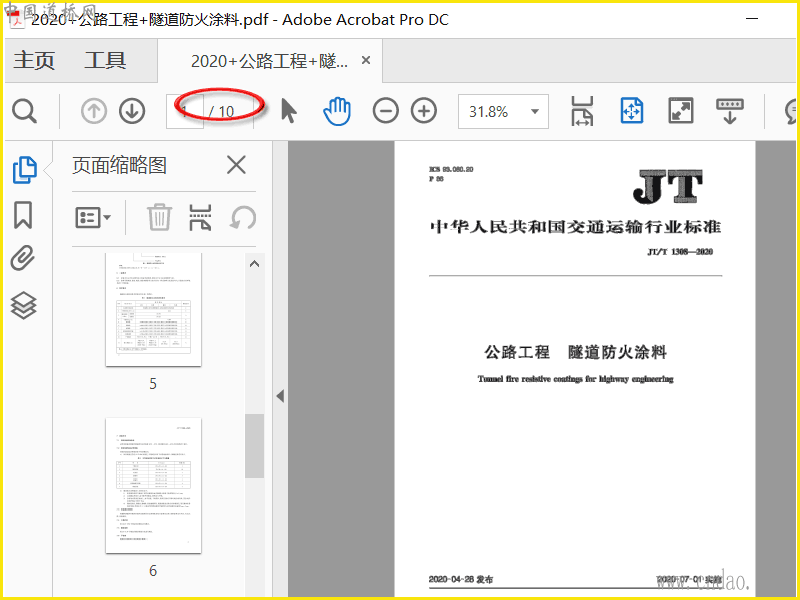Screen dimensions: 800x600
Task: Click page label 6 under thumbnail
Action: pyautogui.click(x=153, y=570)
